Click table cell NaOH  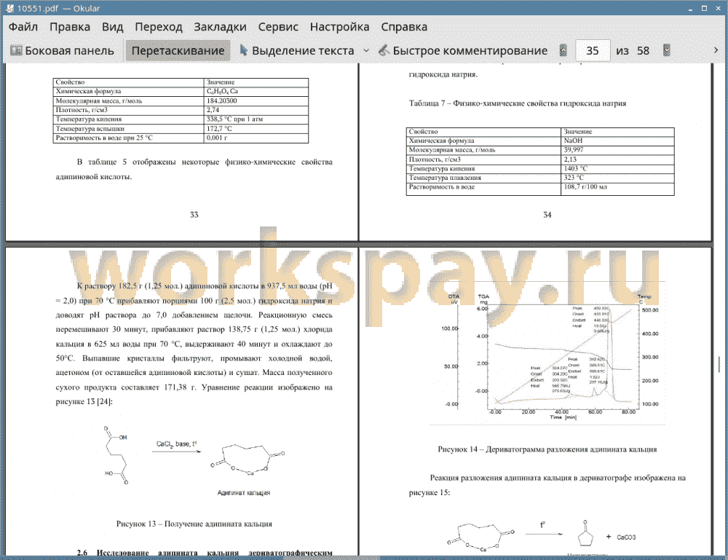[617, 141]
